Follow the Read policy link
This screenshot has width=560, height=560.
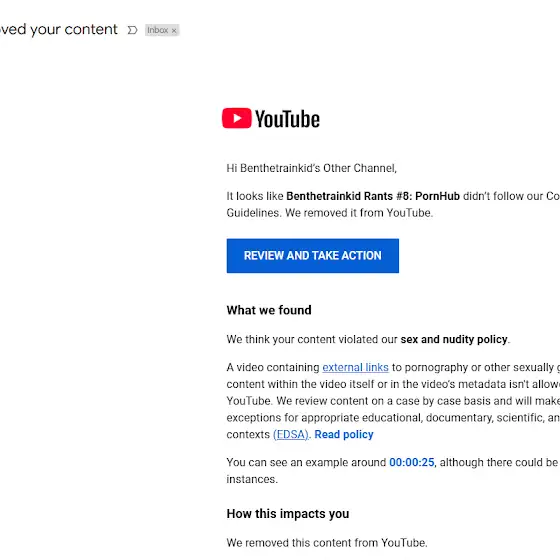pos(344,435)
